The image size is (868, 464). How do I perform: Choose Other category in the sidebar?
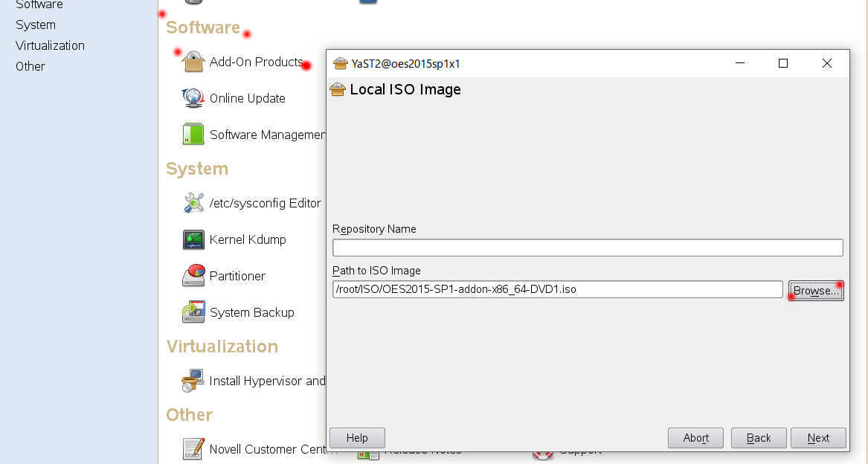pyautogui.click(x=30, y=66)
